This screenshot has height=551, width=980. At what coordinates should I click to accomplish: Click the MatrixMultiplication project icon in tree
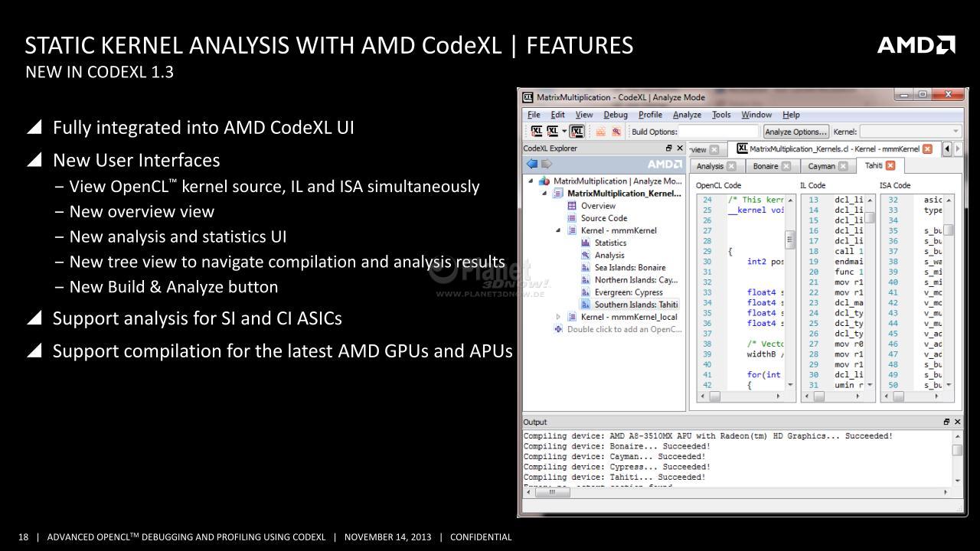tap(544, 181)
